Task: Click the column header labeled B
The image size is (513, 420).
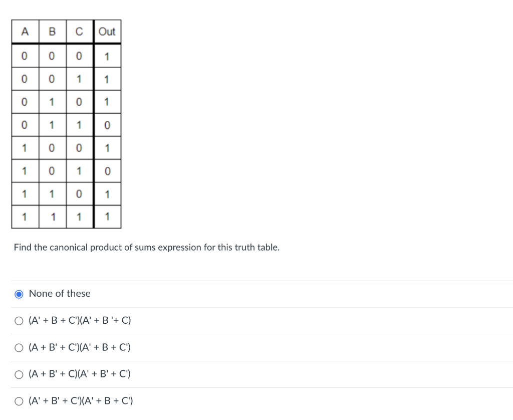Action: 52,31
